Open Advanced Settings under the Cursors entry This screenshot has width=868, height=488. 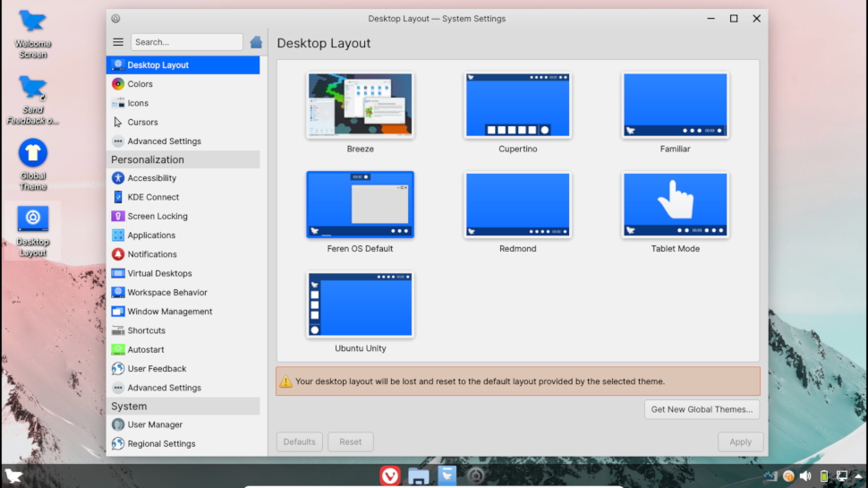183,141
